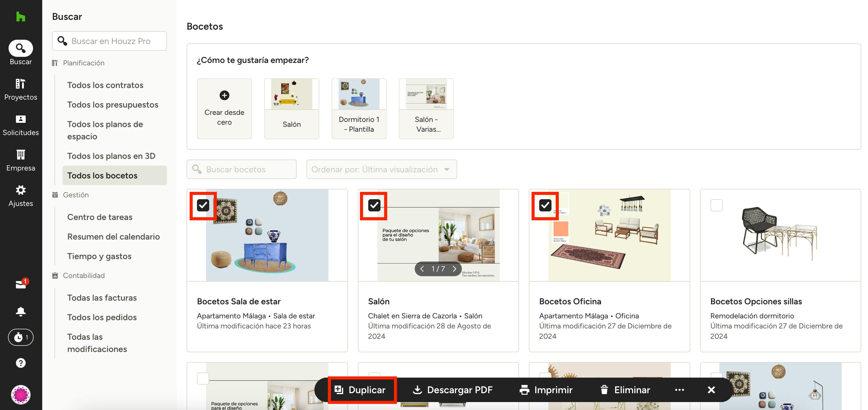This screenshot has width=868, height=410.
Task: Check the bottom-row Paquete de opciones card checkbox
Action: pyautogui.click(x=203, y=378)
